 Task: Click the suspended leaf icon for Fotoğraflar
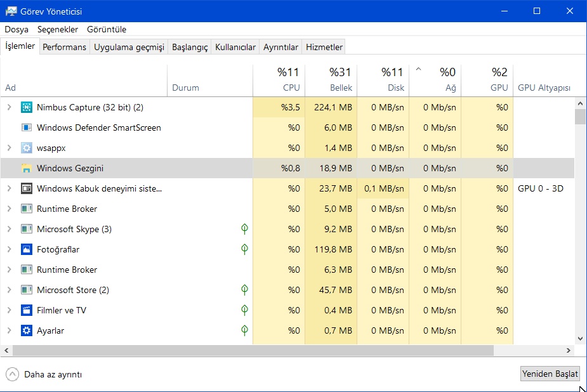pos(244,249)
